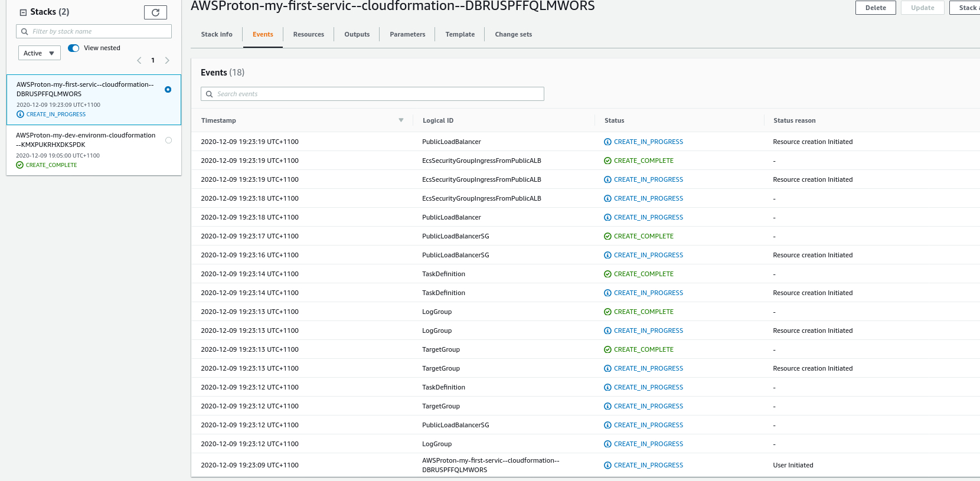Click the magnifier icon in stack name filter
Image resolution: width=980 pixels, height=481 pixels.
click(x=25, y=31)
